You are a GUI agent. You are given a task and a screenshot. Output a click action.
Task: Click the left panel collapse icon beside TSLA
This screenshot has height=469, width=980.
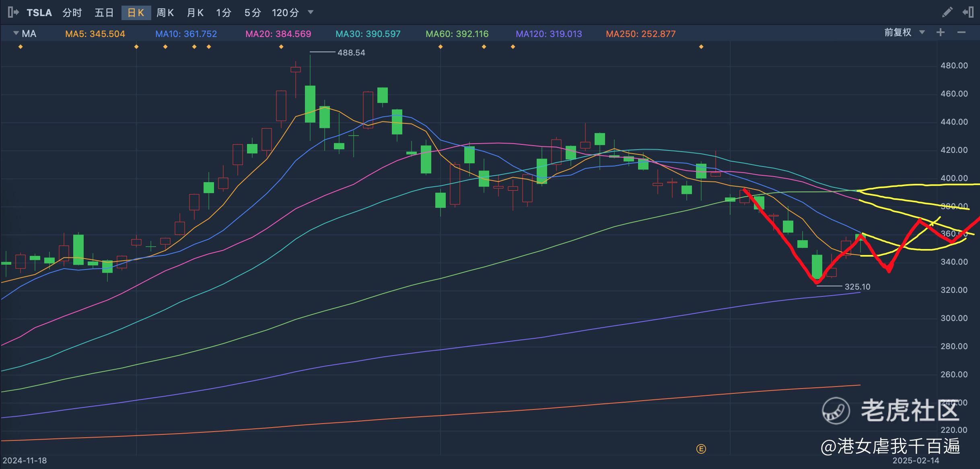[13, 12]
